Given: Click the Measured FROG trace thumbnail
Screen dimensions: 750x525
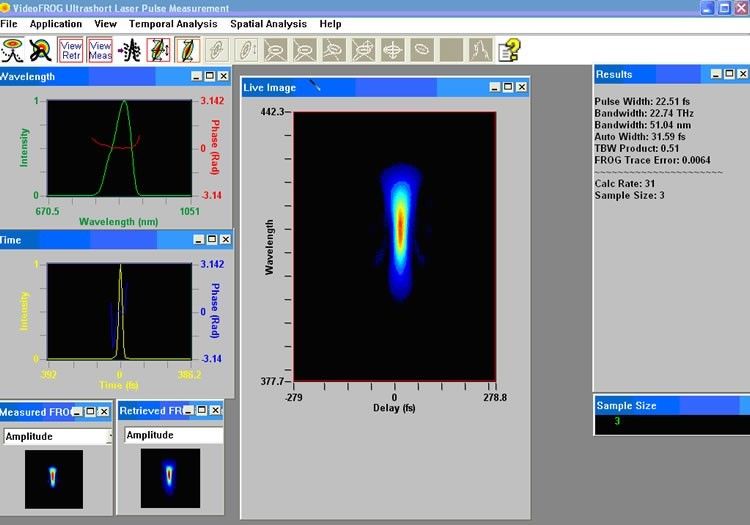Looking at the screenshot, I should pyautogui.click(x=54, y=479).
